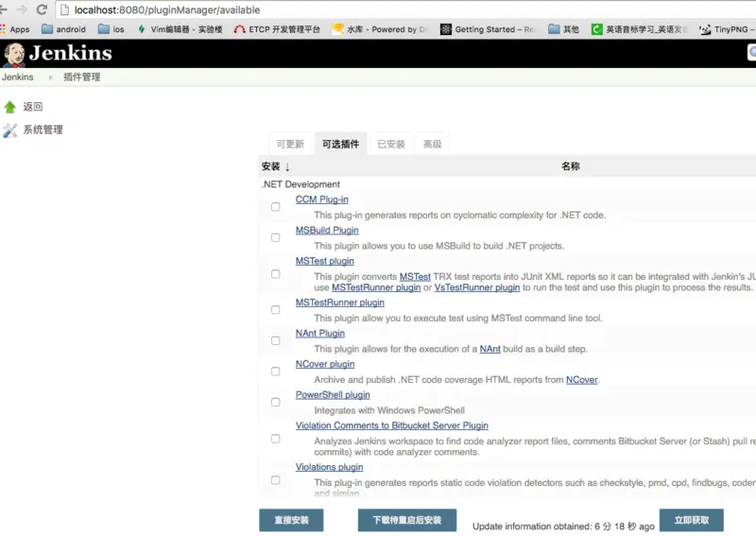Switch to the 已安装 tab

click(x=391, y=144)
